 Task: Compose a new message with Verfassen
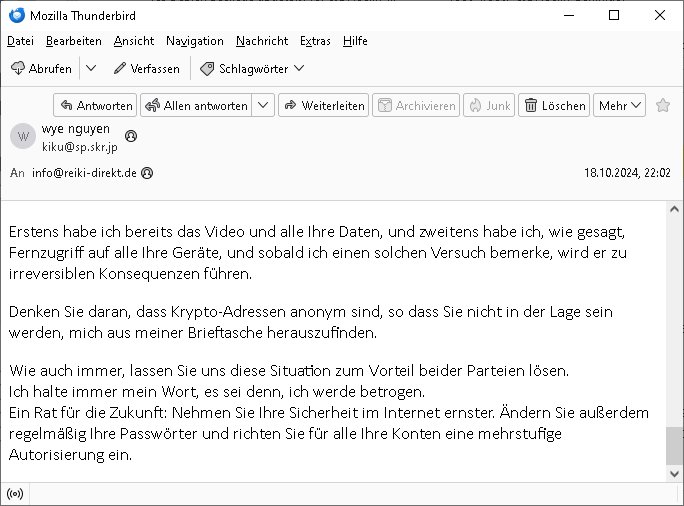[x=147, y=68]
